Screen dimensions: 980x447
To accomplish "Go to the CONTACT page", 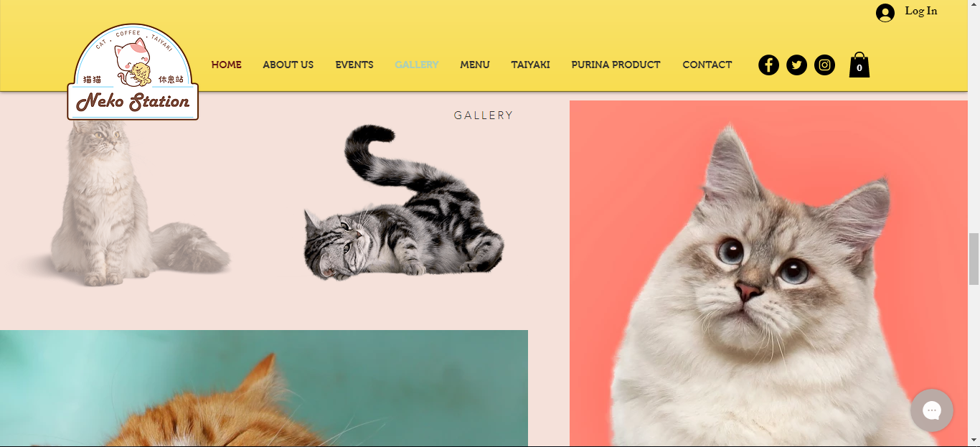I will click(x=707, y=65).
